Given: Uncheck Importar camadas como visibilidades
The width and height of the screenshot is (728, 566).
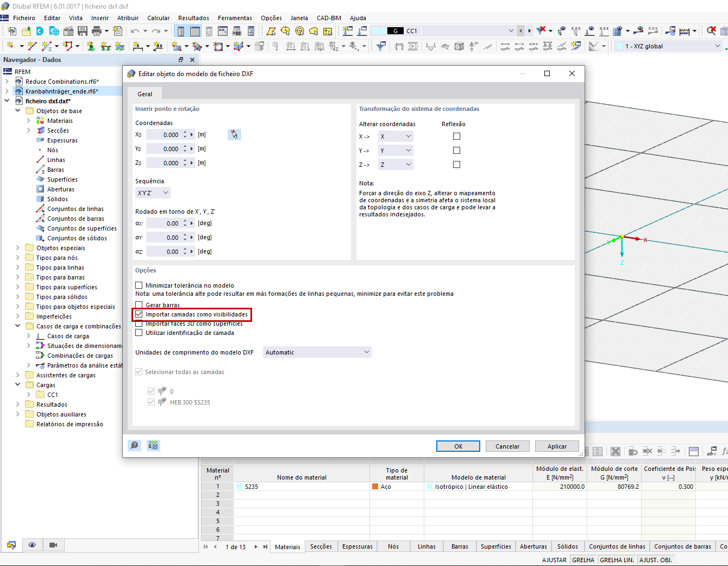Looking at the screenshot, I should tap(139, 314).
